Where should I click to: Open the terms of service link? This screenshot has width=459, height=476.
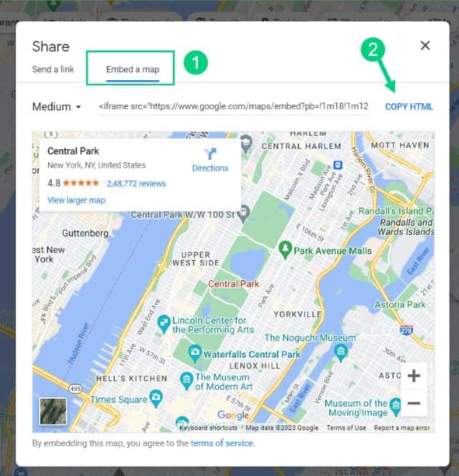(x=222, y=443)
